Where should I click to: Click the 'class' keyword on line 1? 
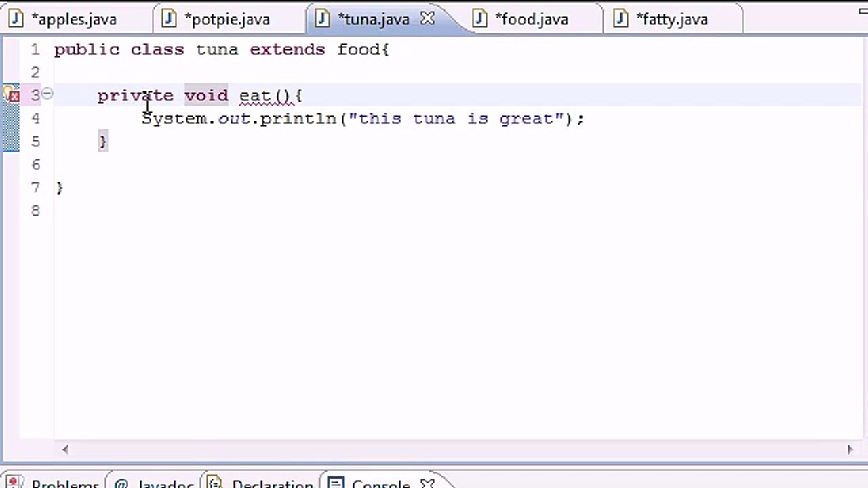point(157,49)
